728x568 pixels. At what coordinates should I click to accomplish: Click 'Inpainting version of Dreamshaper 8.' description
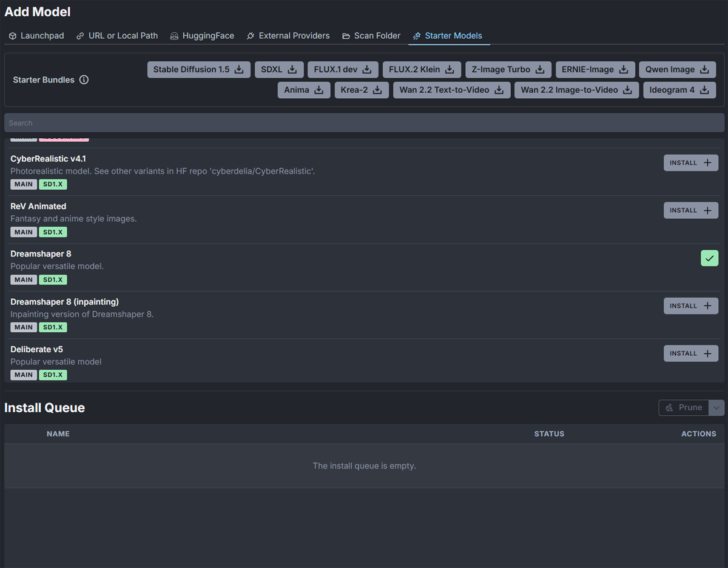[x=82, y=315]
